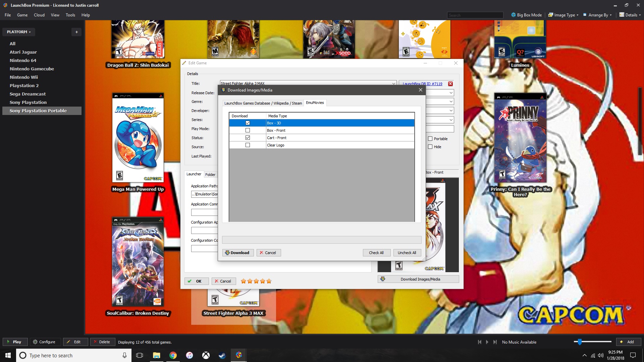Switch to the EmuMovies tab
644x362 pixels.
click(315, 103)
